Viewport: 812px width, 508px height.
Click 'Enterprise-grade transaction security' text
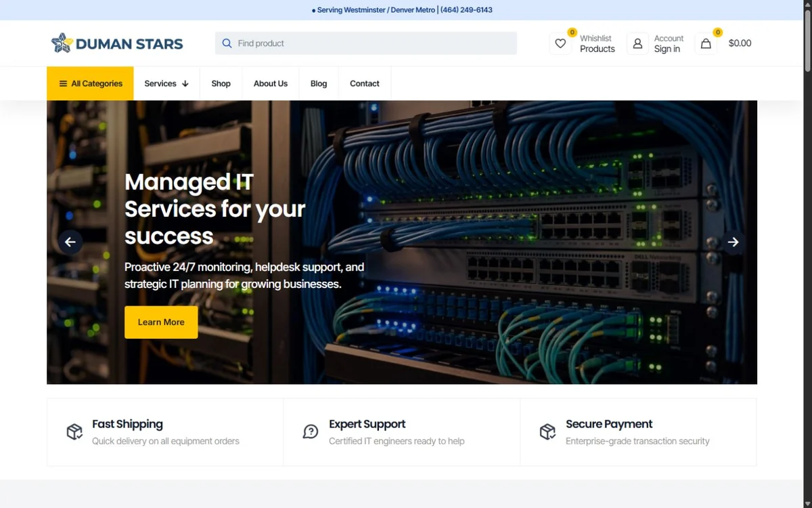tap(637, 441)
